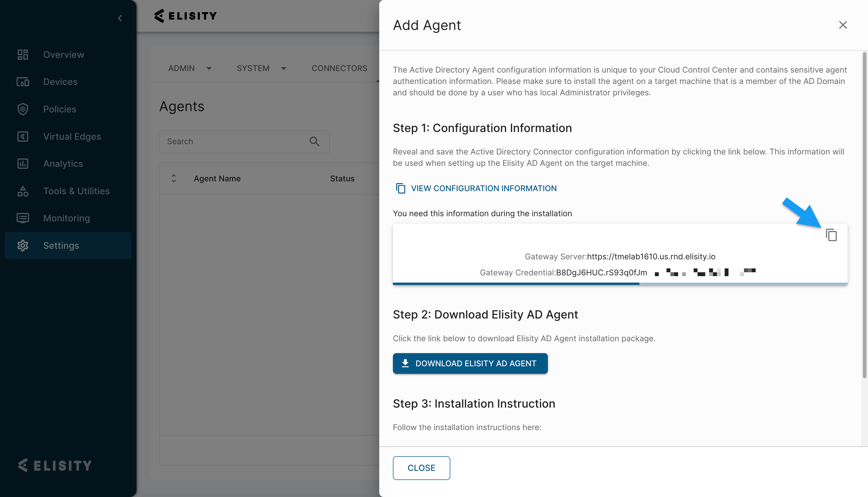Select the Virtual Edges sidebar icon

click(22, 136)
